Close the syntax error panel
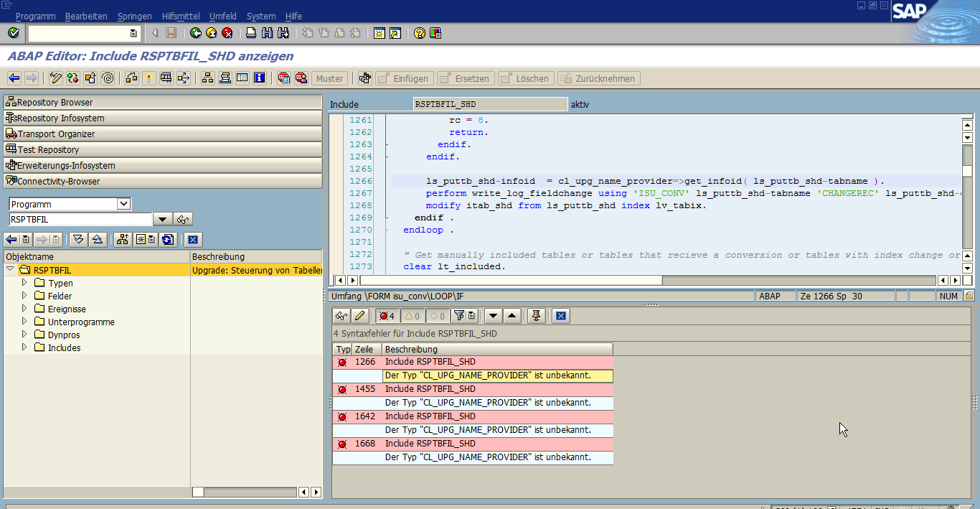This screenshot has width=980, height=509. click(561, 316)
